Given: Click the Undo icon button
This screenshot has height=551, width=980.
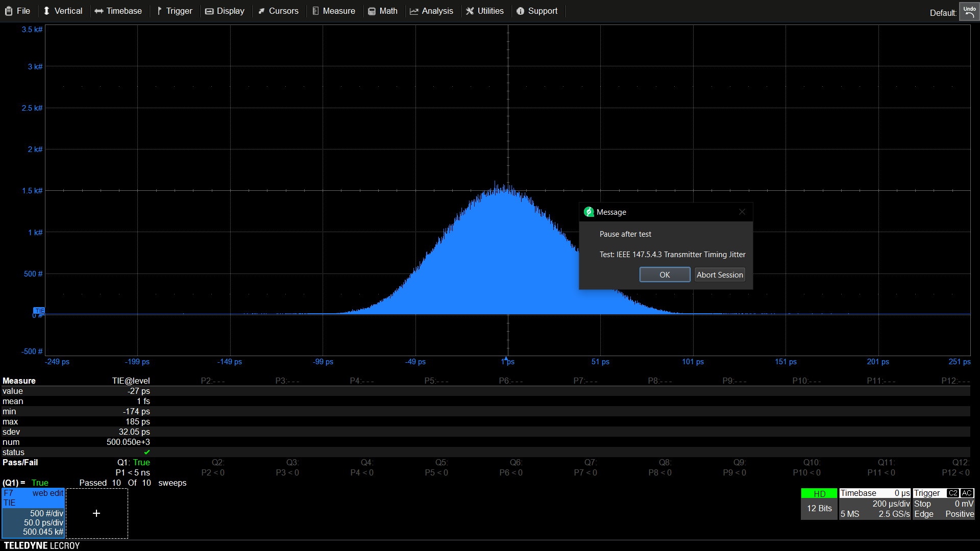Looking at the screenshot, I should 969,11.
